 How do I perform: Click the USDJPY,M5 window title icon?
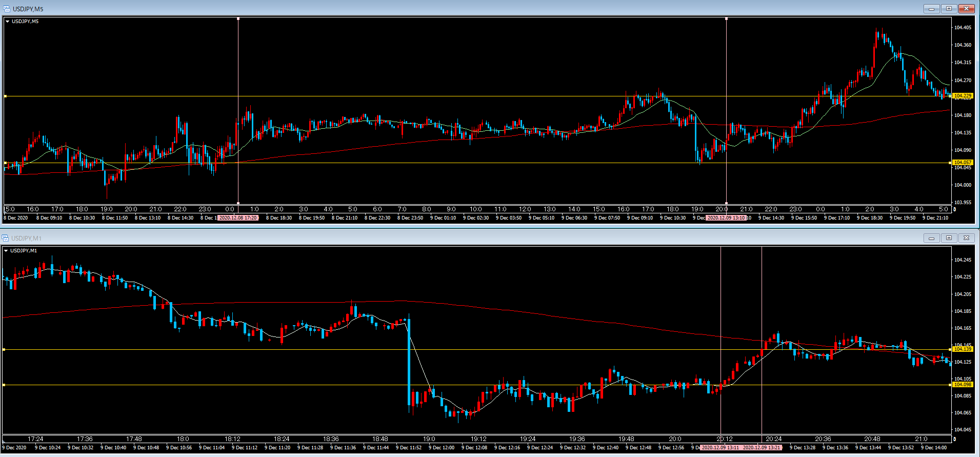pyautogui.click(x=6, y=9)
